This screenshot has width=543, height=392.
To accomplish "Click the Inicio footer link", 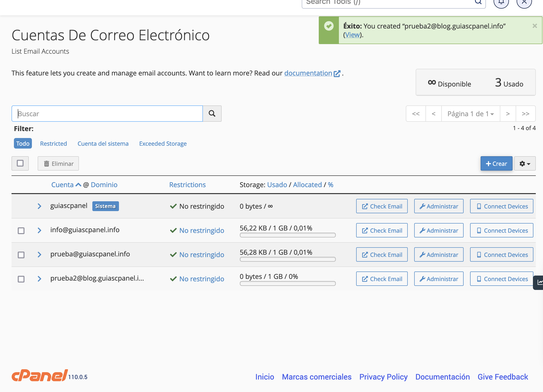I will 265,377.
